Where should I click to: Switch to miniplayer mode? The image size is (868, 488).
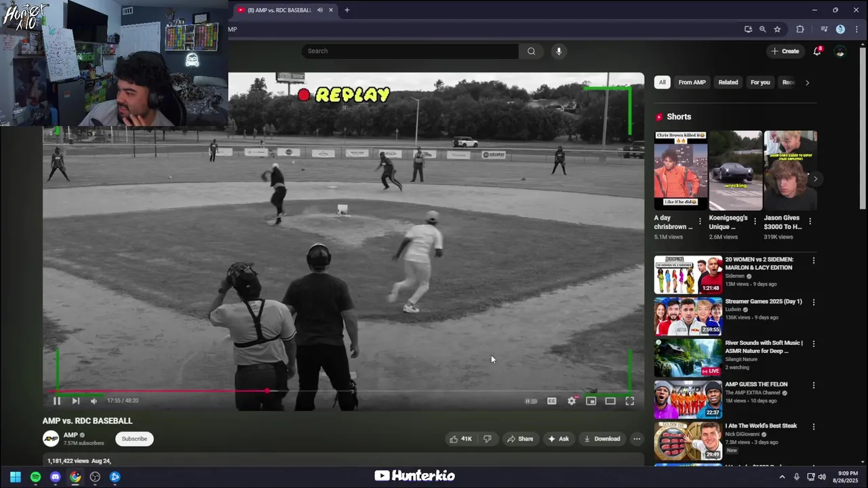[591, 401]
